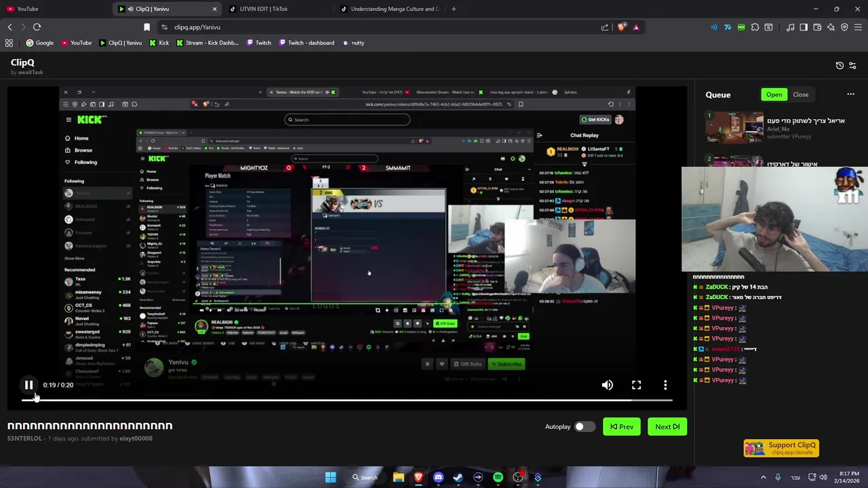The height and width of the screenshot is (488, 868).
Task: Open Discord from the taskbar
Action: 438,477
